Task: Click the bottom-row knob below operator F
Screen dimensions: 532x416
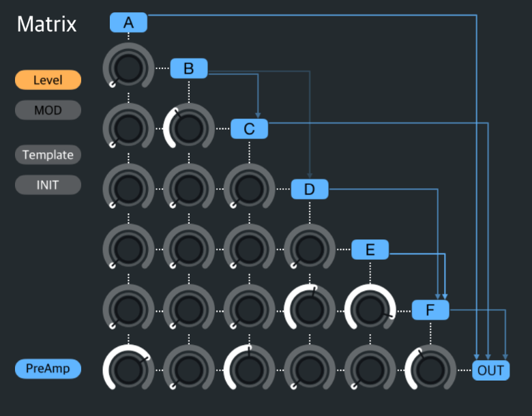Action: 430,371
